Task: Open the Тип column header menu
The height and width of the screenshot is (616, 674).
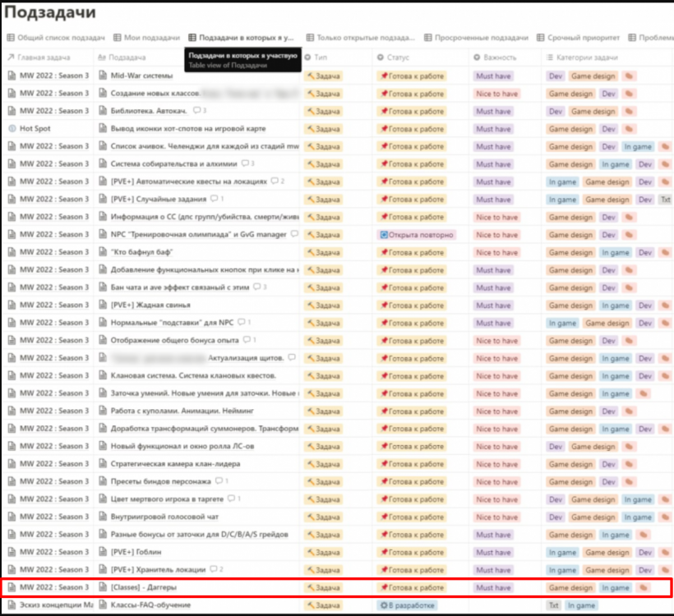Action: [x=321, y=57]
